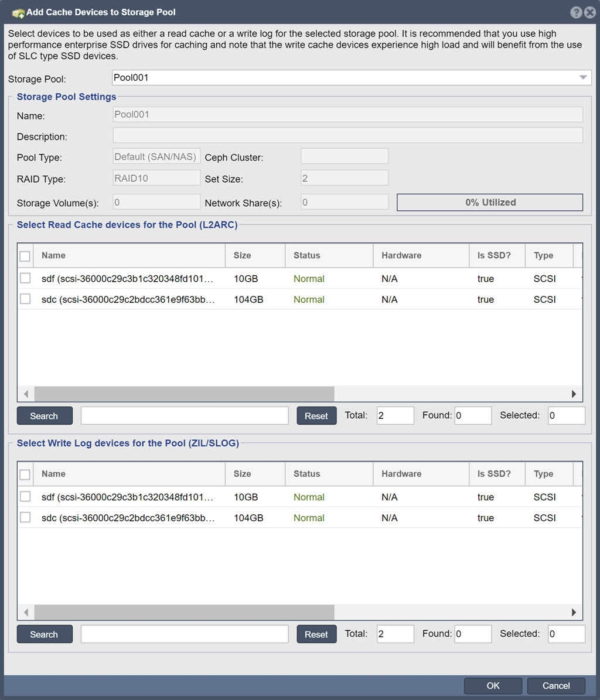Viewport: 600px width, 700px height.
Task: Click Read Cache Total count field
Action: tap(395, 416)
